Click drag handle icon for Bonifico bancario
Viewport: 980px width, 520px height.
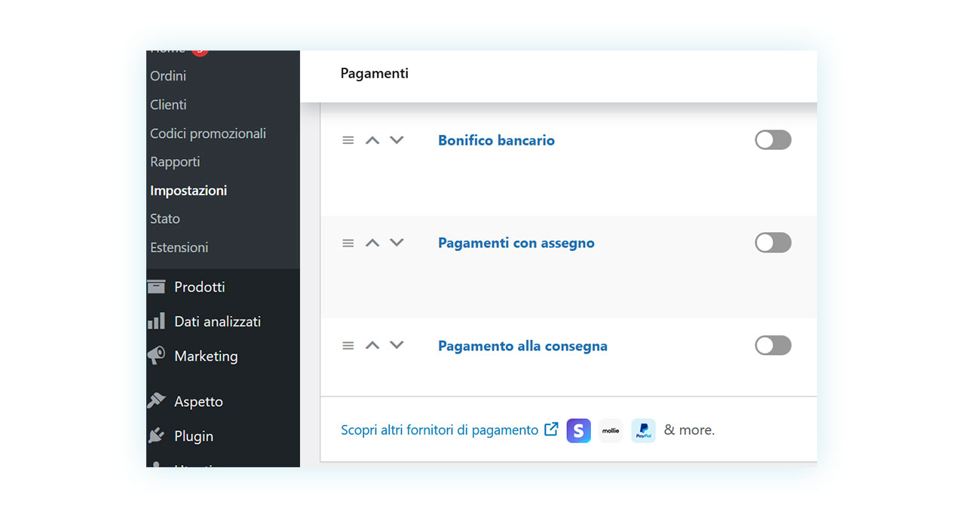click(348, 140)
